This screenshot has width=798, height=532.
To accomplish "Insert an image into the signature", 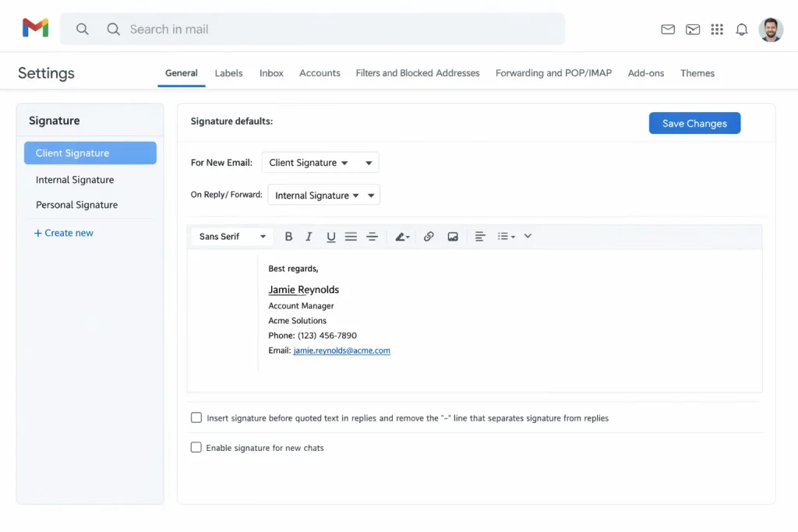I will (453, 237).
